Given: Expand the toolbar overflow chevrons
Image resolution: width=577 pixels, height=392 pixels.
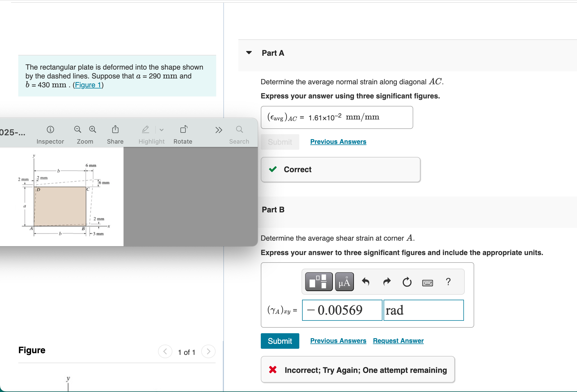Looking at the screenshot, I should 219,130.
